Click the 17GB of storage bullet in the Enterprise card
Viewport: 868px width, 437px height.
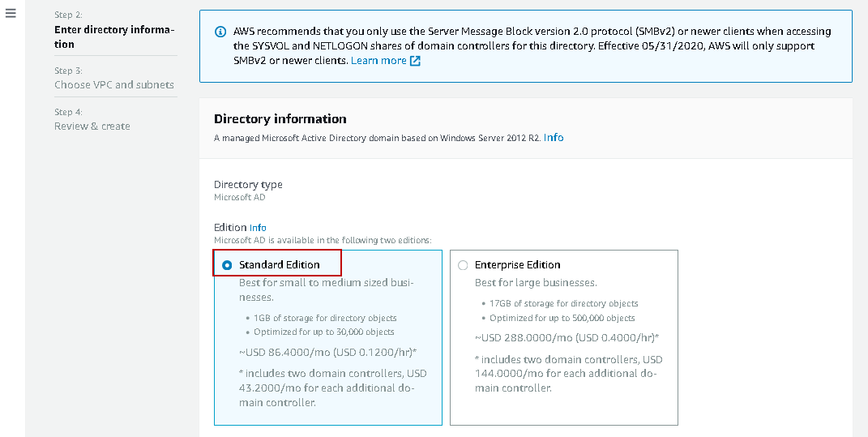tap(563, 303)
